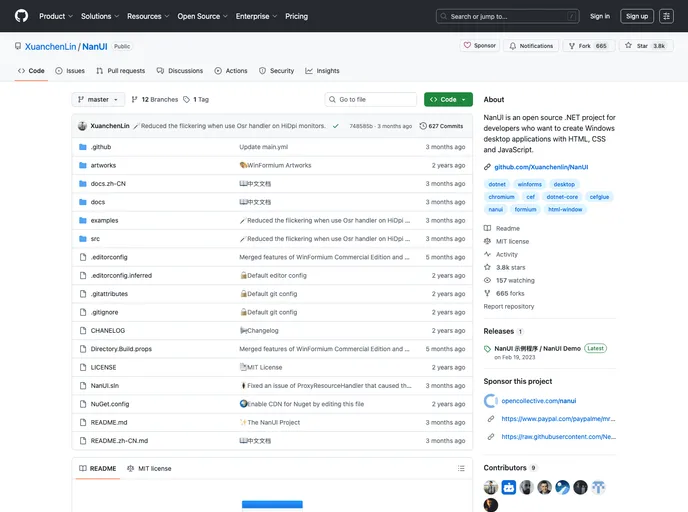Fork the repository

[588, 46]
